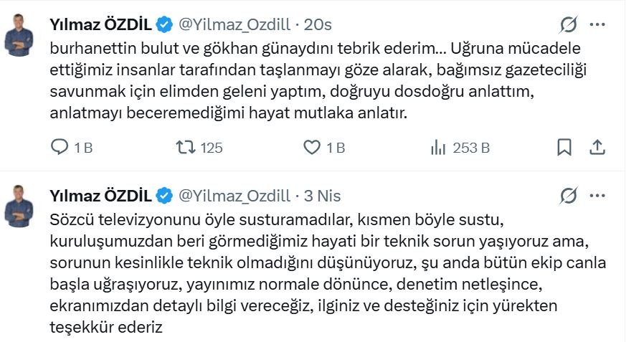
Task: Open more options for the Sözcü tweet
Action: pyautogui.click(x=597, y=196)
